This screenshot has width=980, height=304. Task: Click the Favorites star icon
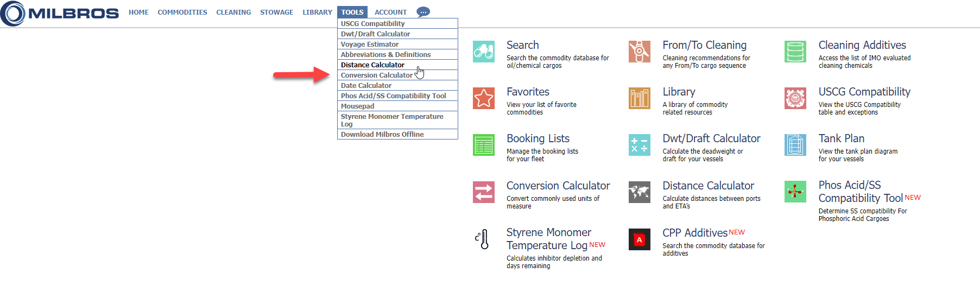point(483,98)
